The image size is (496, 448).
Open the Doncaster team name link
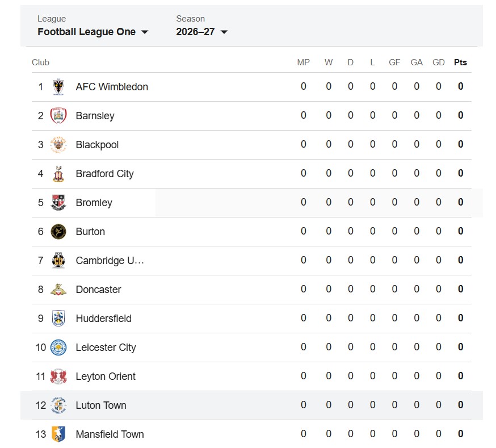[98, 290]
